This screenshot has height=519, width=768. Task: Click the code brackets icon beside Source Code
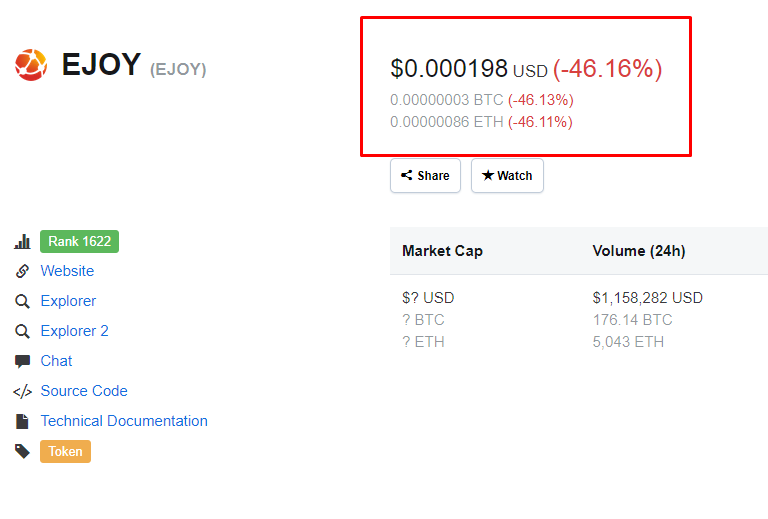pos(22,392)
